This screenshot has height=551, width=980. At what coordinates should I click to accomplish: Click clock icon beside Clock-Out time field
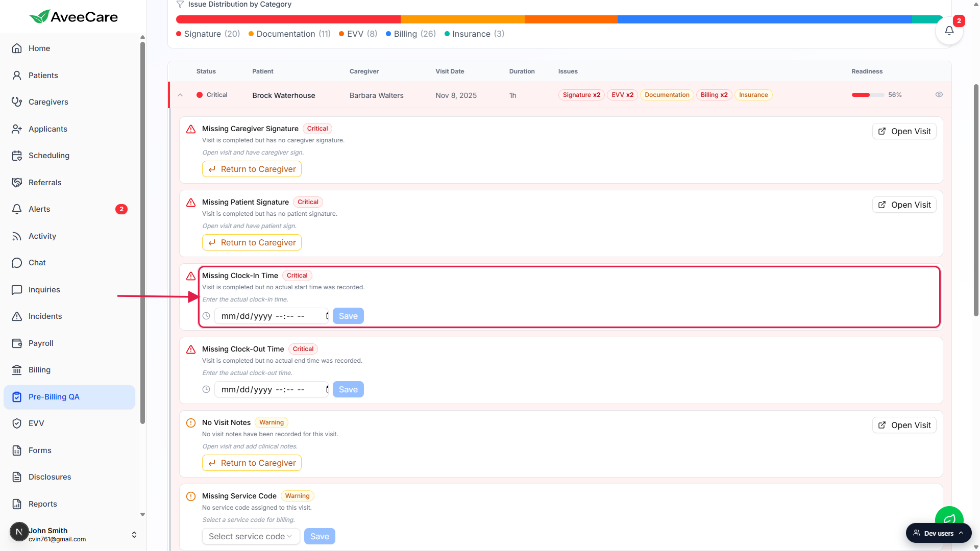pyautogui.click(x=206, y=389)
